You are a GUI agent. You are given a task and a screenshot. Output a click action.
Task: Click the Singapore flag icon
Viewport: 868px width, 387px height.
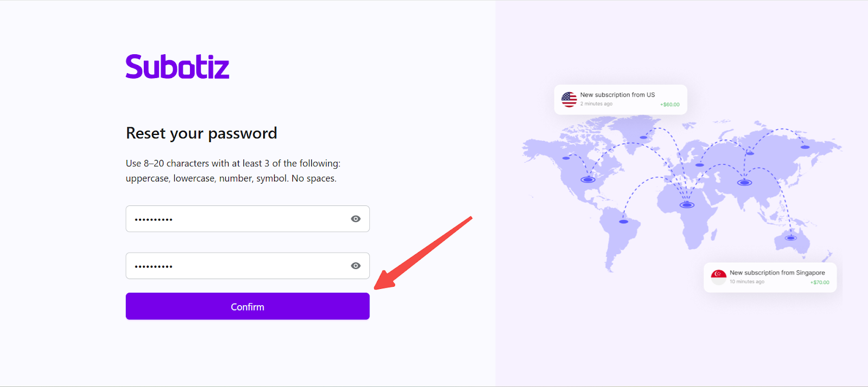[718, 277]
